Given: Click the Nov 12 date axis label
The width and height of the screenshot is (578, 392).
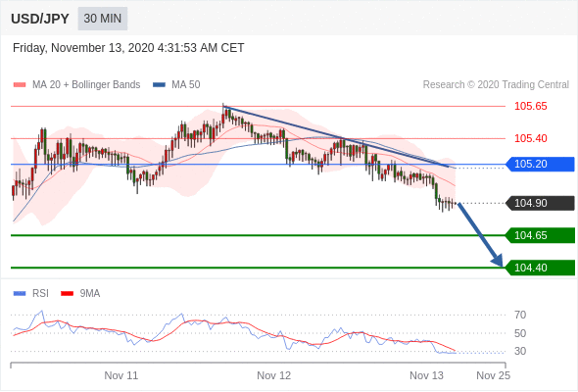Looking at the screenshot, I should pyautogui.click(x=274, y=375).
